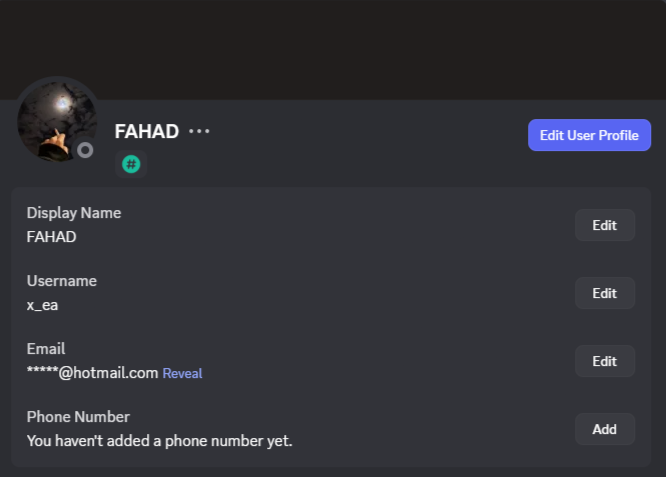
Task: Reveal the hidden email address
Action: 182,374
